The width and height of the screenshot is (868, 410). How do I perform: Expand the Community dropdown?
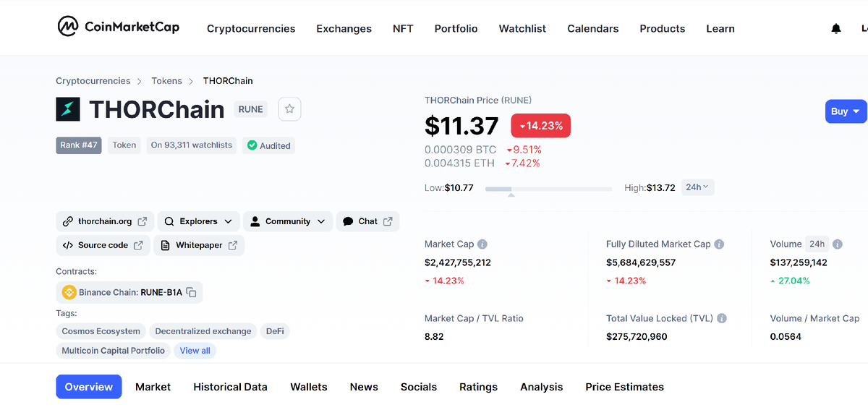(x=288, y=221)
